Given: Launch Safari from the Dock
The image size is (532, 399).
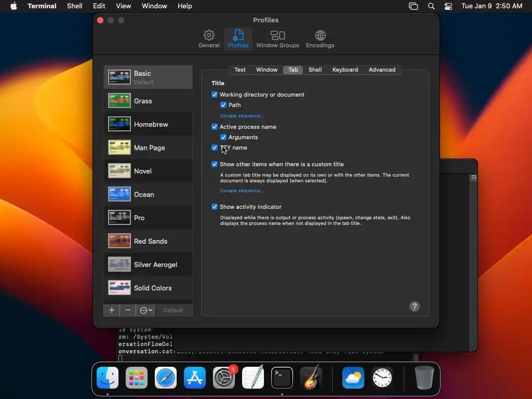Looking at the screenshot, I should (166, 378).
